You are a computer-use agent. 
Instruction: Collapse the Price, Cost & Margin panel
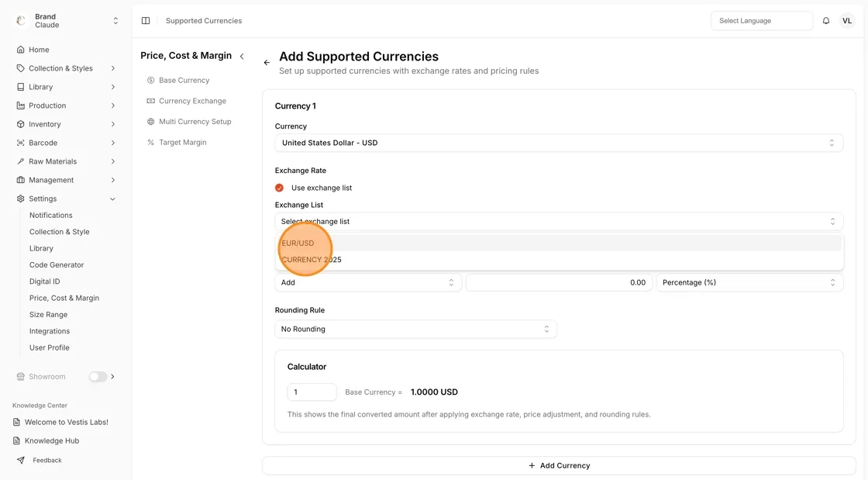(x=242, y=56)
